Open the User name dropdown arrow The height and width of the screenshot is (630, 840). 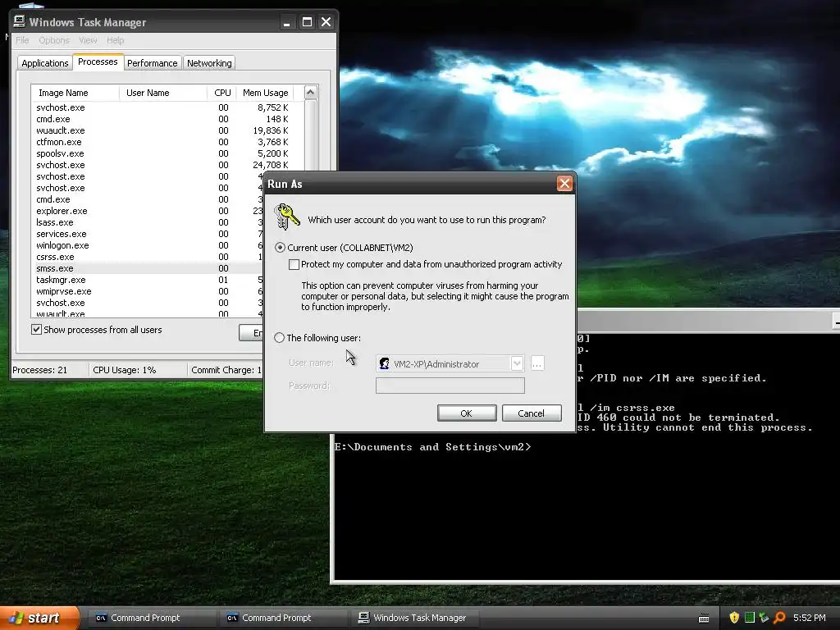coord(517,363)
